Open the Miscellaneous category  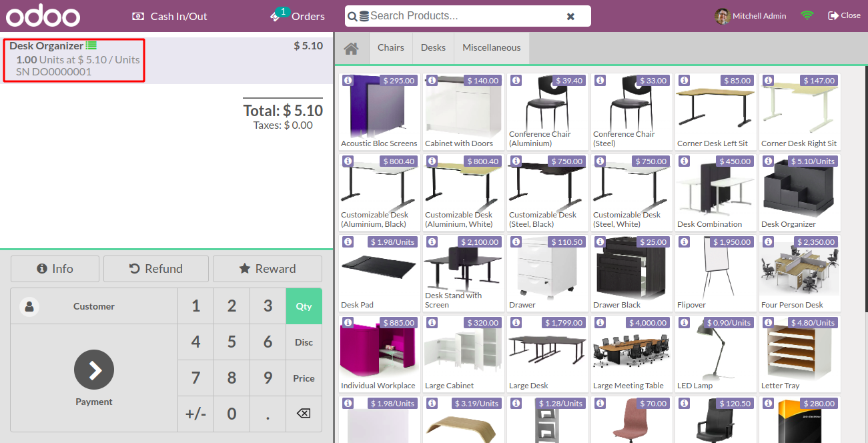coord(492,47)
